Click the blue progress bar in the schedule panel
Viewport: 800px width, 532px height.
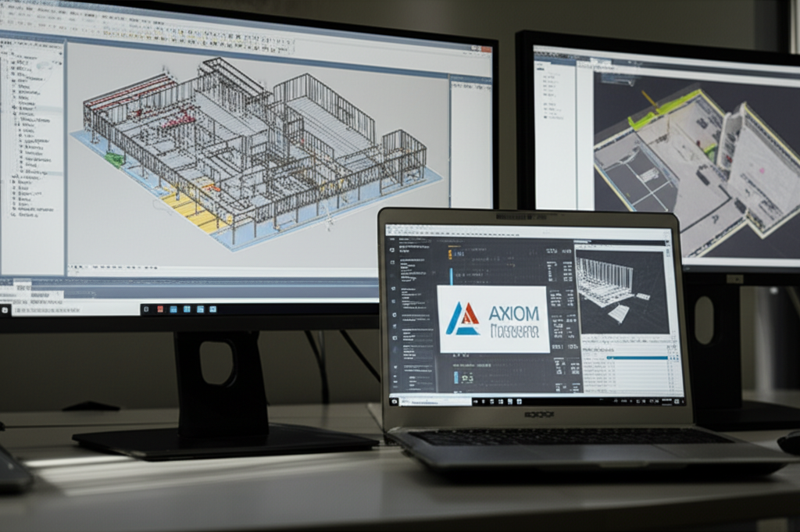pyautogui.click(x=636, y=357)
